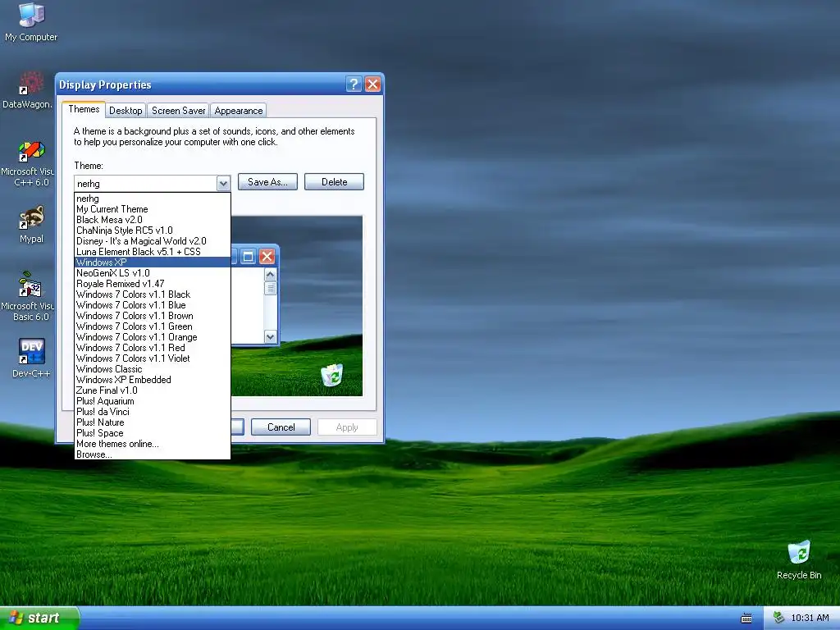The width and height of the screenshot is (840, 630).
Task: Pick the Plus! Space theme
Action: 153,433
